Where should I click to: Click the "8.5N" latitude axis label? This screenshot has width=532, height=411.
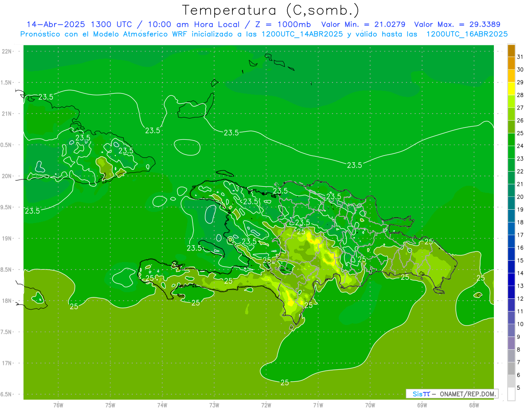tap(6, 270)
